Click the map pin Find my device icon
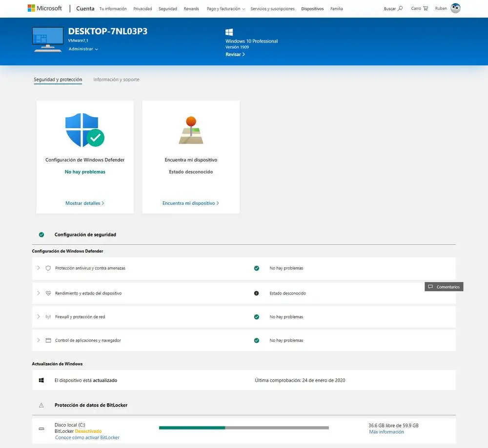This screenshot has height=448, width=488. pyautogui.click(x=191, y=130)
